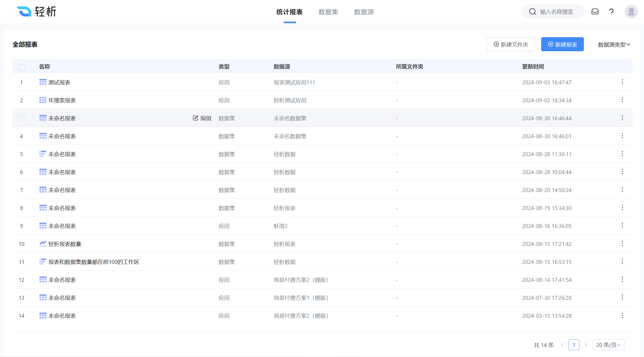The width and height of the screenshot is (644, 357).
Task: Click the search magnifier icon
Action: pyautogui.click(x=533, y=12)
